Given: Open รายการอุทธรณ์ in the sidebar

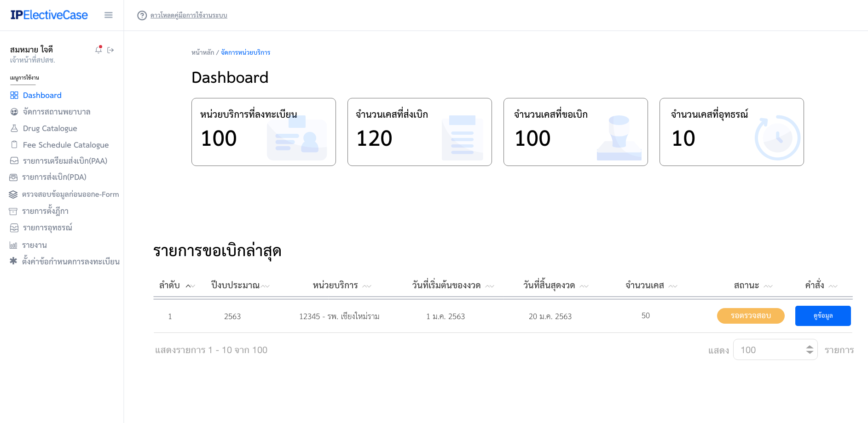Looking at the screenshot, I should pos(47,228).
